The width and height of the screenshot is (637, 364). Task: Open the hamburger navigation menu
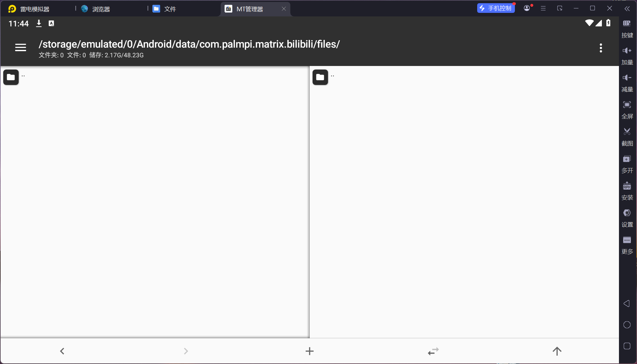[x=21, y=48]
